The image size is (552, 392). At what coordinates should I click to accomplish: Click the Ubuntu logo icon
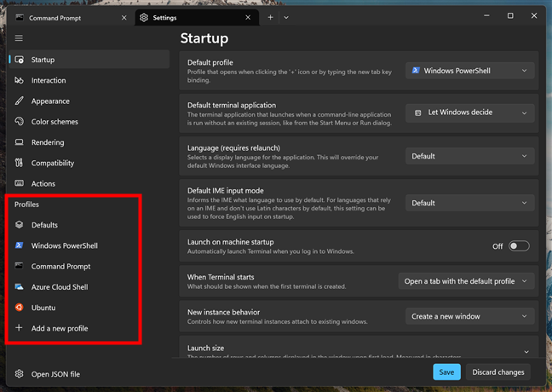point(19,307)
